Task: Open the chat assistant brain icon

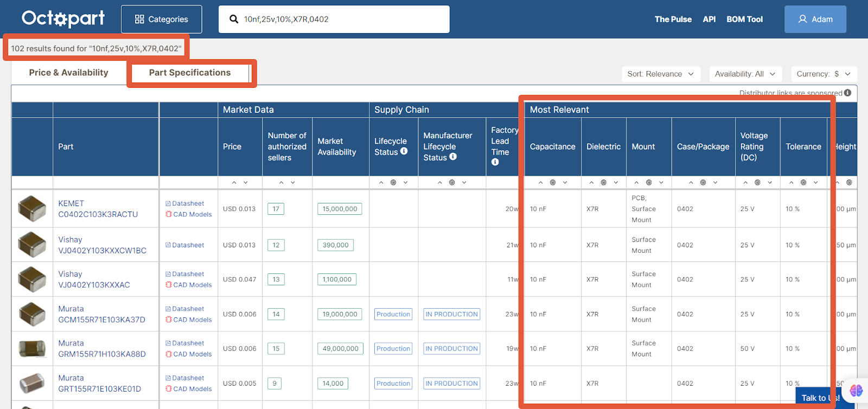Action: [857, 391]
